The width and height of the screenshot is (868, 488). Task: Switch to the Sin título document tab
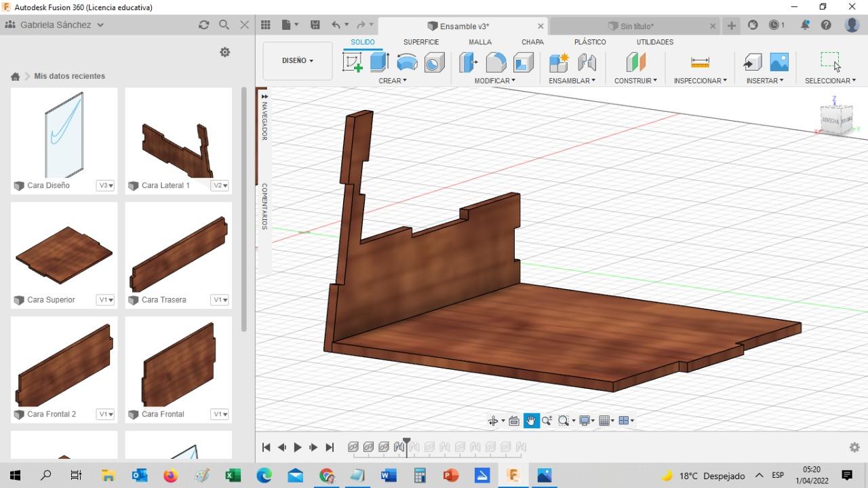(636, 26)
